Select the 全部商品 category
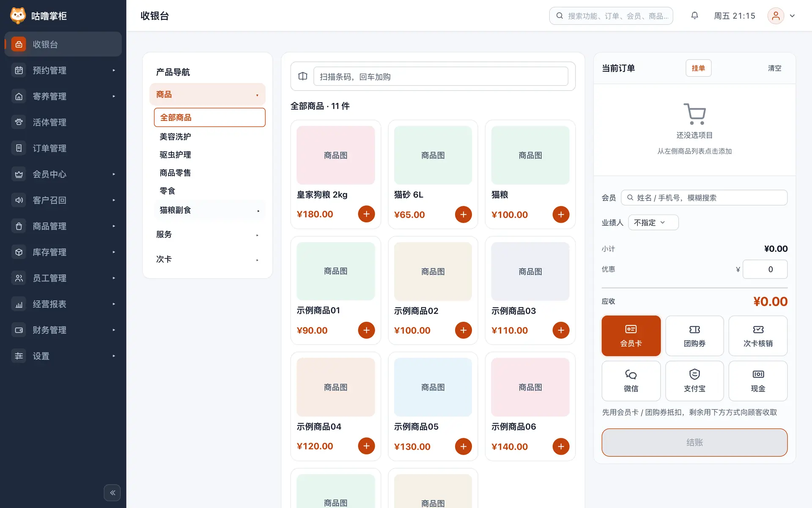812x508 pixels. (210, 117)
